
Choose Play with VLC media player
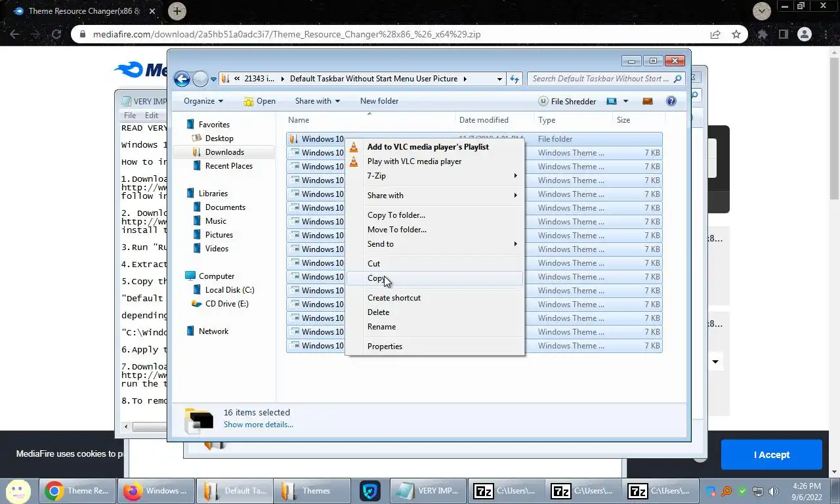point(434,161)
